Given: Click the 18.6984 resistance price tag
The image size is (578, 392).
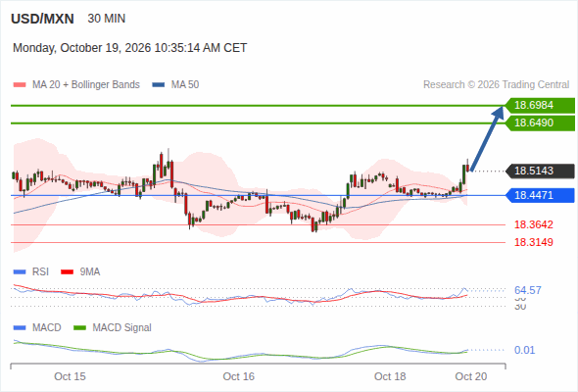Looking at the screenshot, I should click(540, 106).
